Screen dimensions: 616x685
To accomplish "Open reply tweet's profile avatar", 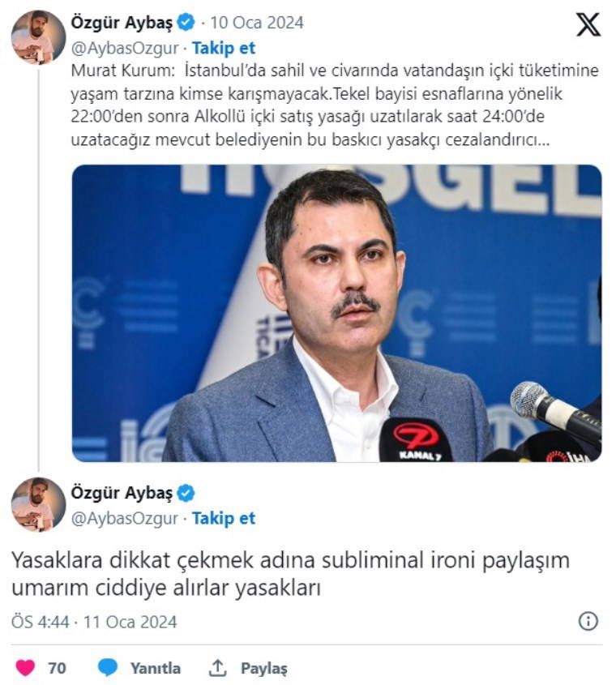I will (x=38, y=504).
